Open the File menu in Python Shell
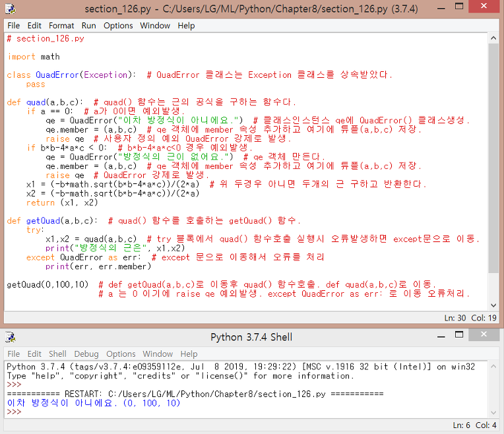The image size is (504, 434). (13, 354)
